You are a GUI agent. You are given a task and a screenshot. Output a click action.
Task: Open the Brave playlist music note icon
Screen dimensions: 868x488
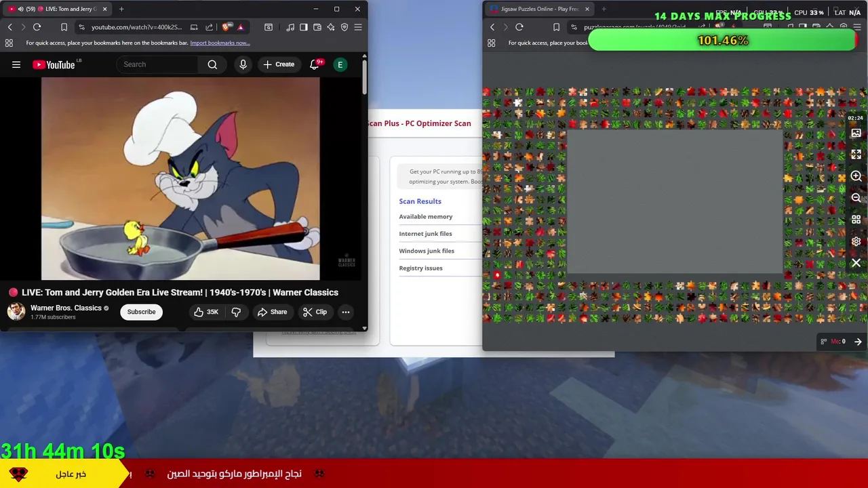point(290,27)
